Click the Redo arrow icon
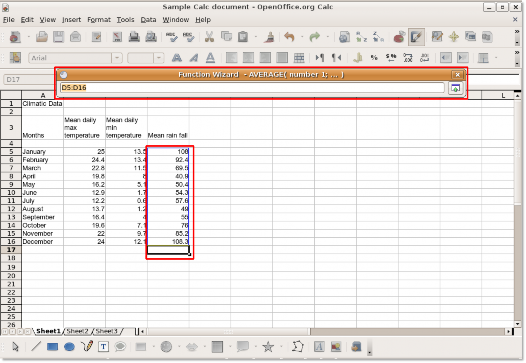 point(315,37)
